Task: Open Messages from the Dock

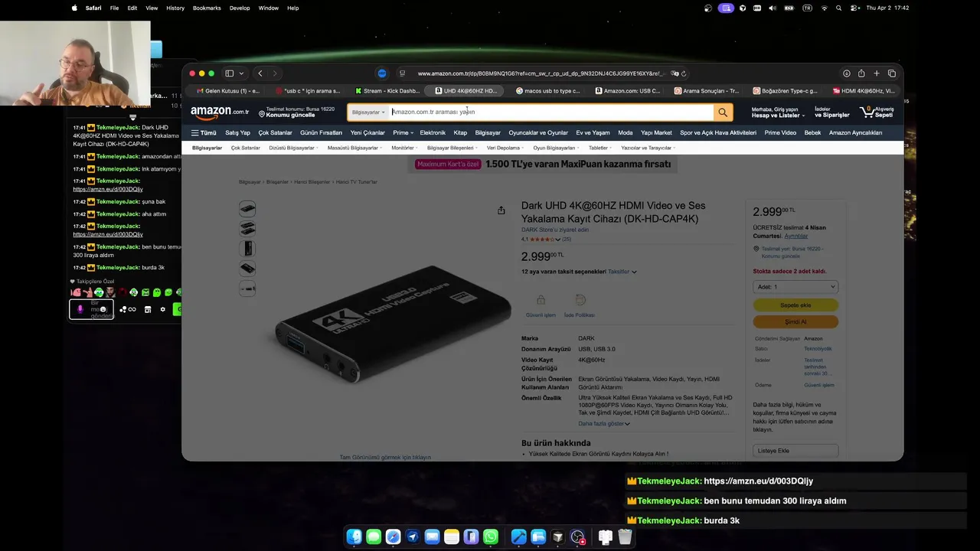Action: click(374, 537)
